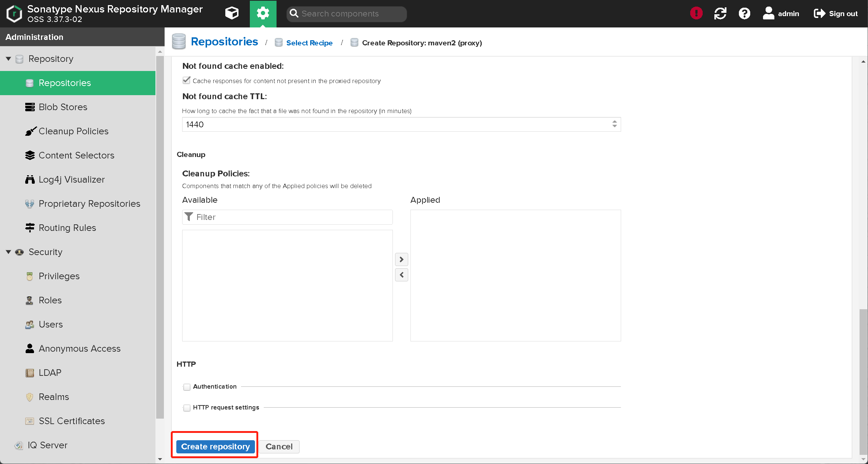Open LDAP settings
The image size is (868, 464).
pyautogui.click(x=78, y=373)
